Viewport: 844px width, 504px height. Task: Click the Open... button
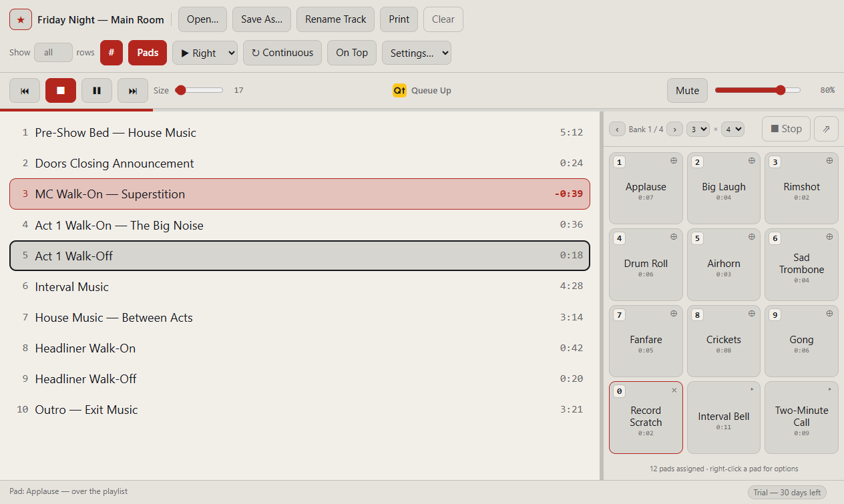point(203,19)
